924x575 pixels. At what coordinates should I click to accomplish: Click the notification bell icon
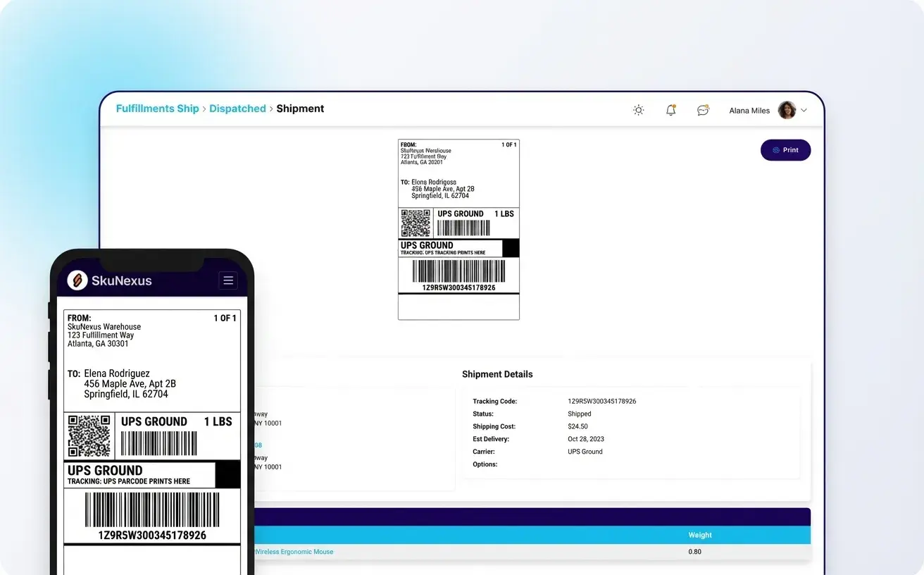coord(670,111)
